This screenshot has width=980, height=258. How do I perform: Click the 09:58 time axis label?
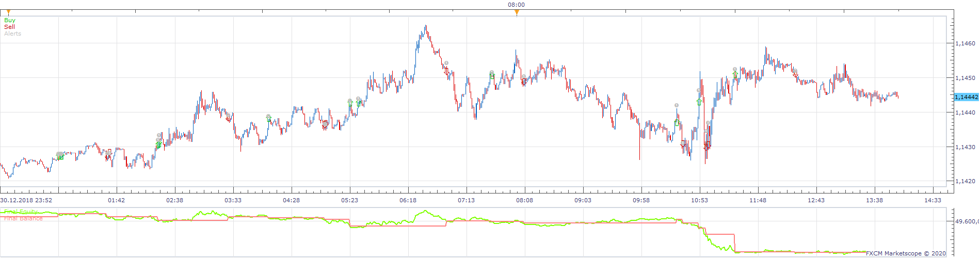pos(641,200)
